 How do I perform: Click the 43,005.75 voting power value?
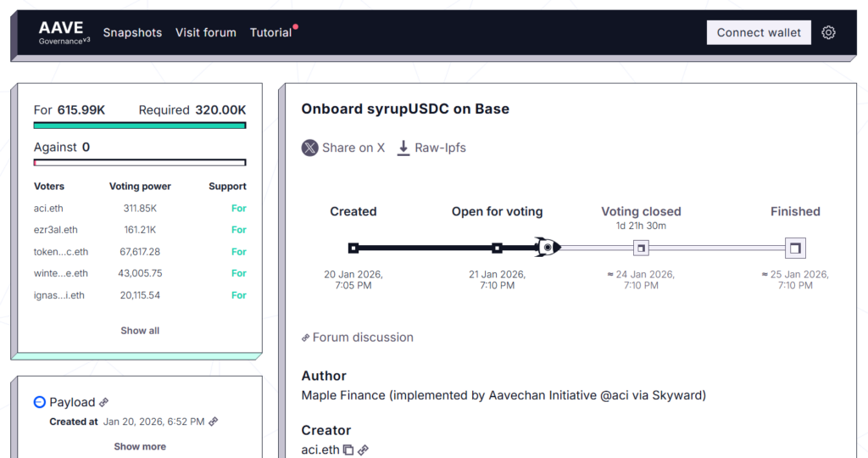click(140, 273)
